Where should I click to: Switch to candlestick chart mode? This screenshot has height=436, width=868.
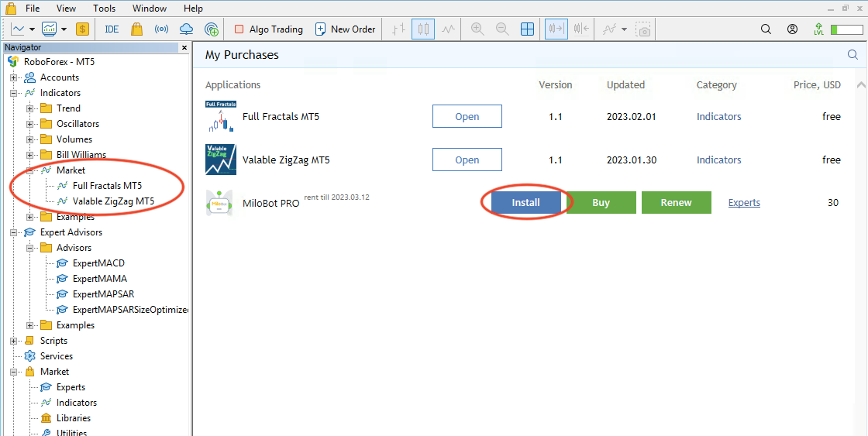423,29
